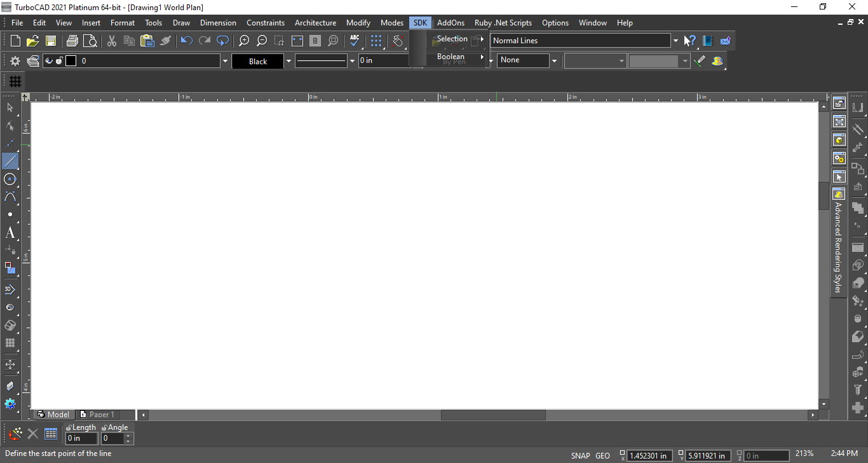Click the X coordinate field
The height and width of the screenshot is (463, 868).
[650, 455]
